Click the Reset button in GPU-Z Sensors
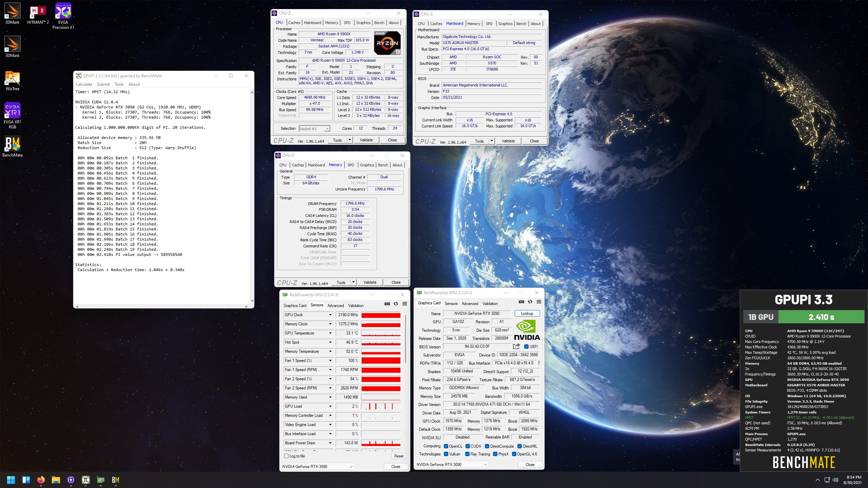This screenshot has height=488, width=868. (x=399, y=456)
